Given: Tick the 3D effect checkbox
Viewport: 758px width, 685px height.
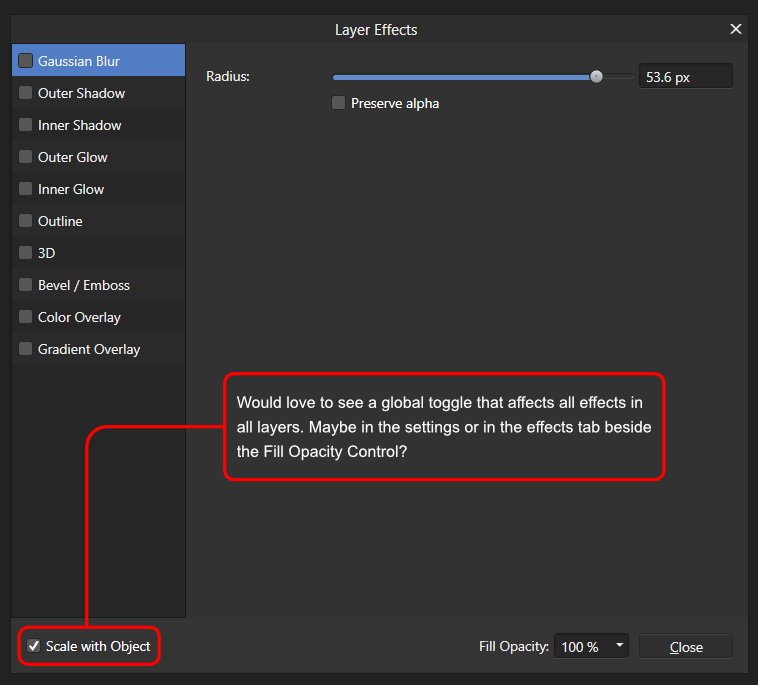Looking at the screenshot, I should (x=26, y=253).
